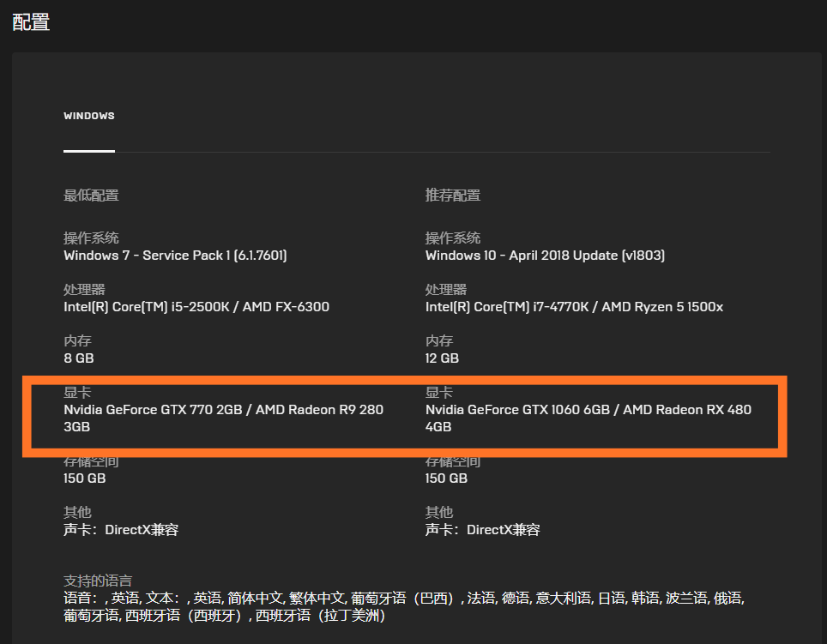
Task: Click the 8 GB minimum memory value
Action: [79, 358]
